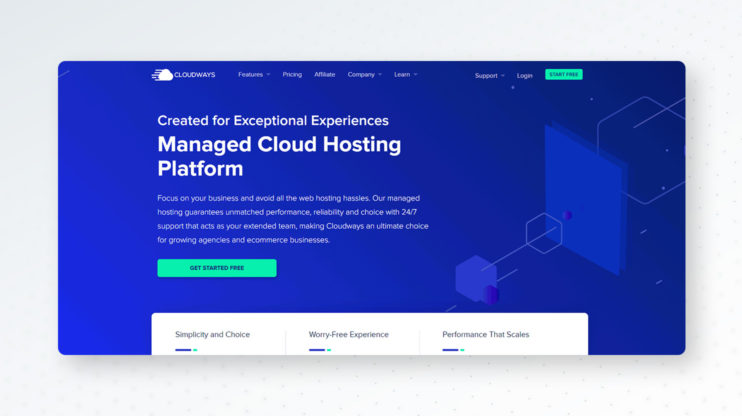This screenshot has height=416, width=742.
Task: Click the Cloudways cloud logo icon
Action: pos(162,75)
